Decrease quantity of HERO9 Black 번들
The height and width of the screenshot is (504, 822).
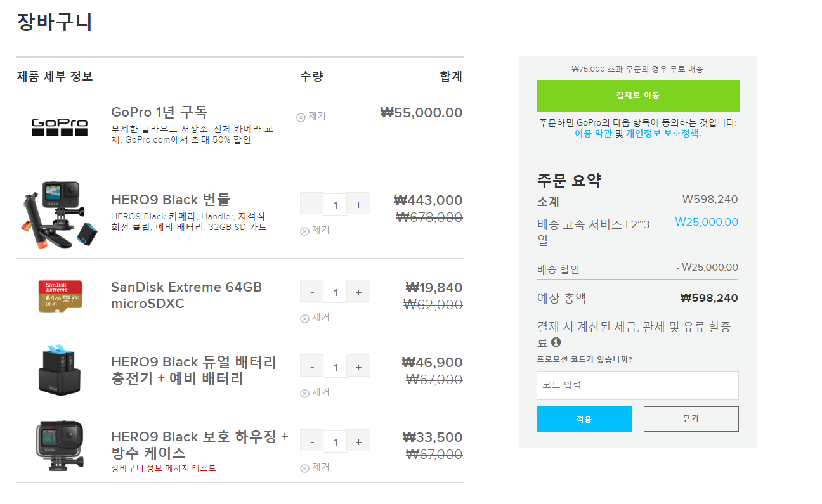click(x=311, y=205)
